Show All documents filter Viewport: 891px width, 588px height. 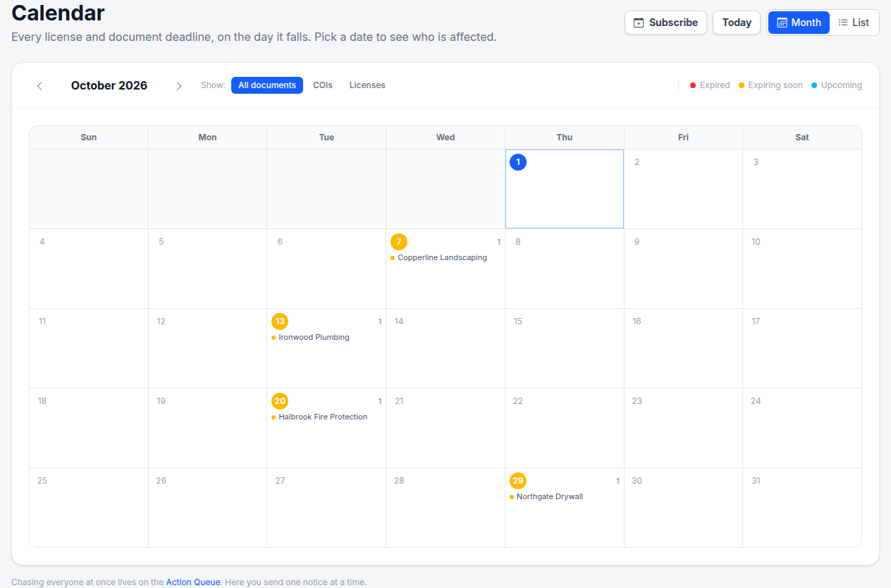pos(267,85)
